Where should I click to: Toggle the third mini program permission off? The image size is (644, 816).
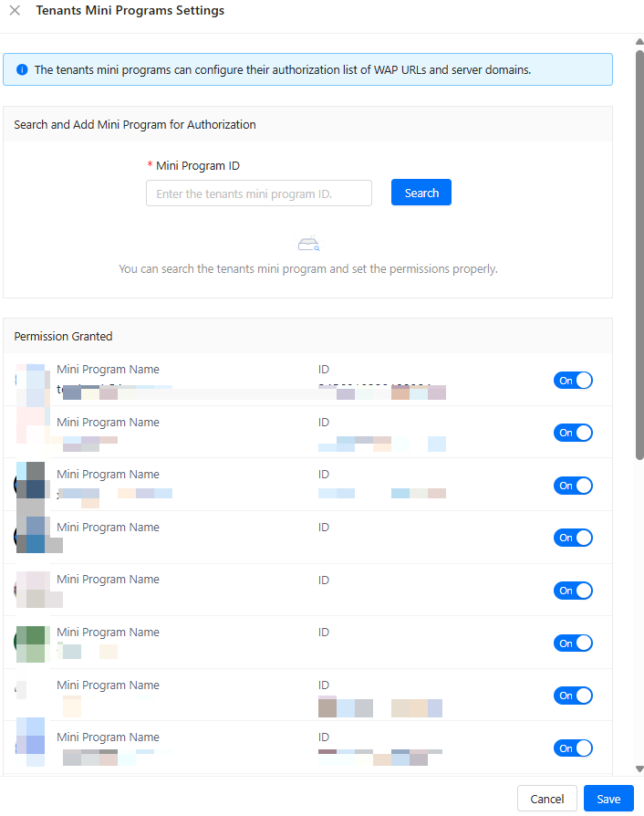click(x=573, y=486)
